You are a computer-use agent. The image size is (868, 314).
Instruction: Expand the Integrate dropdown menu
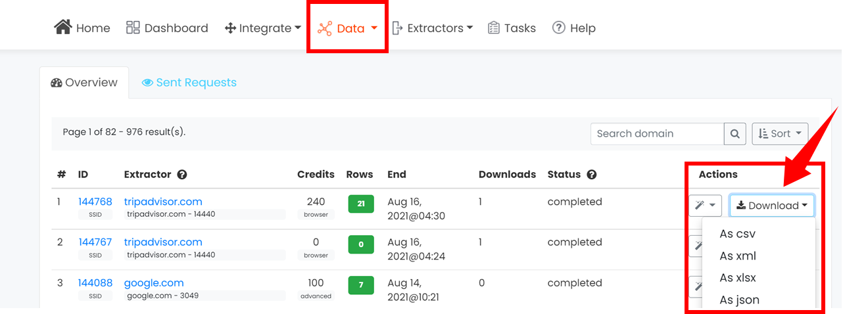(x=263, y=28)
